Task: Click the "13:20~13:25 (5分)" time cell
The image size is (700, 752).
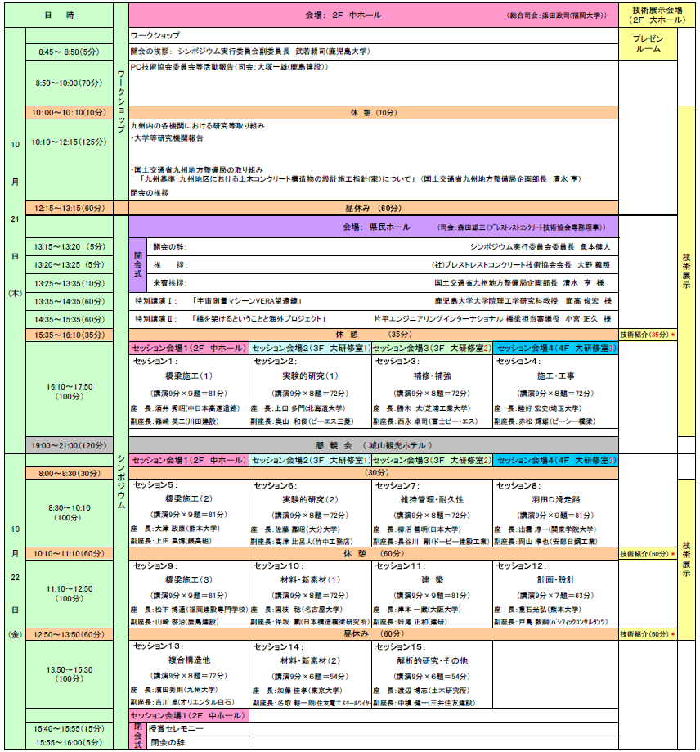Action: point(70,265)
